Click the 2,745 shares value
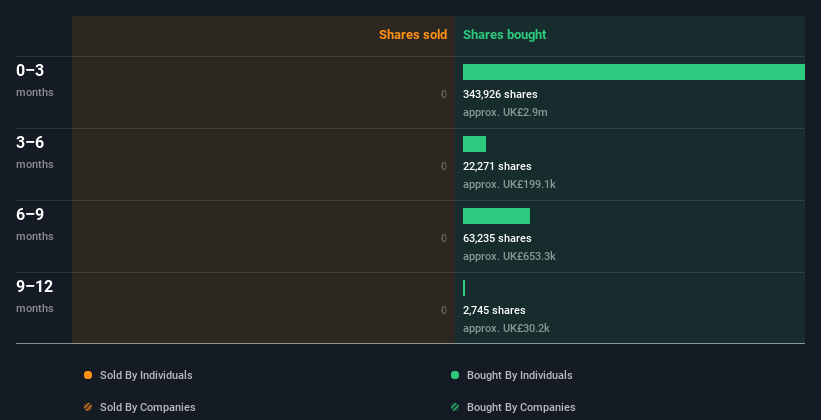Viewport: 821px width, 420px height. (494, 310)
